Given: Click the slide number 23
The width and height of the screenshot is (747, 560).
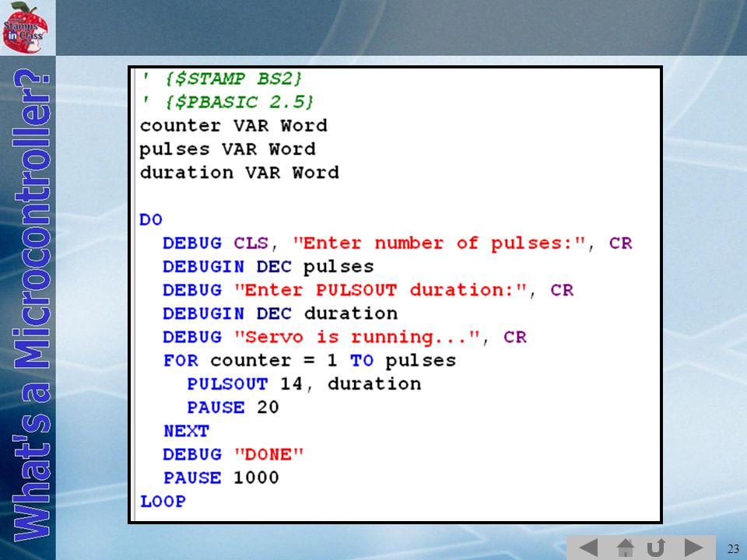Looking at the screenshot, I should 733,548.
